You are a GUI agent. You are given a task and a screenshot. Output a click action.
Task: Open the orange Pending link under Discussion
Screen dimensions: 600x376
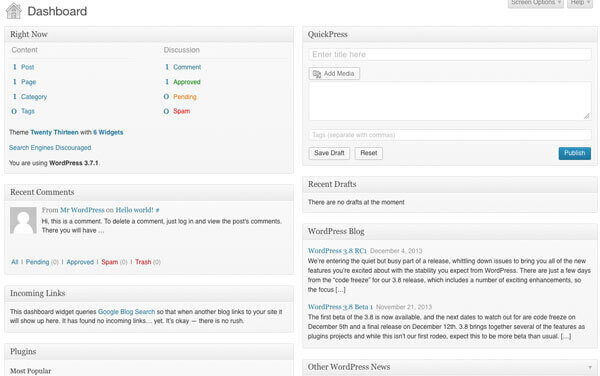tap(184, 96)
